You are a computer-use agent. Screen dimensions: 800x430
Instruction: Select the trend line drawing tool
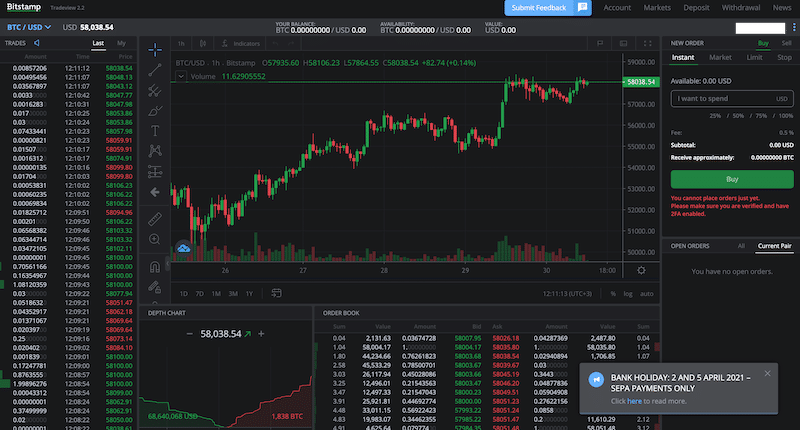[x=155, y=70]
